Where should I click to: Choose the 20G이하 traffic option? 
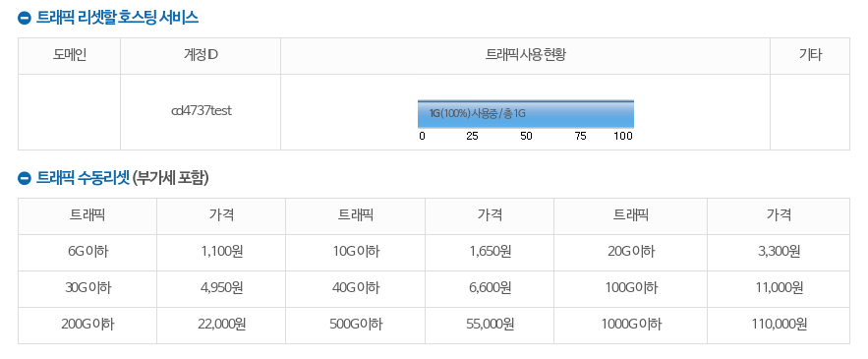pyautogui.click(x=630, y=252)
